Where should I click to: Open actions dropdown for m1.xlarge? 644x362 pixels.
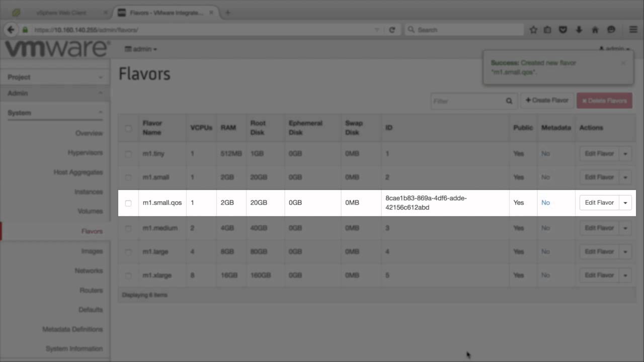click(625, 275)
